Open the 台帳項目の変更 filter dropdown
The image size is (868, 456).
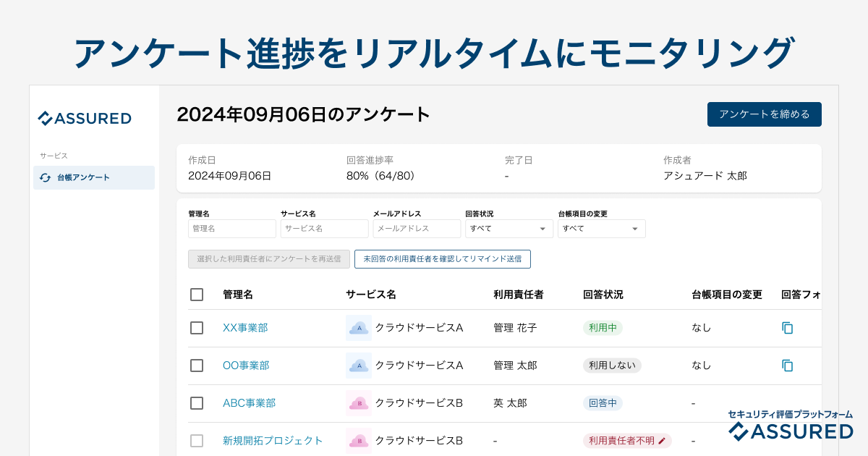[602, 229]
